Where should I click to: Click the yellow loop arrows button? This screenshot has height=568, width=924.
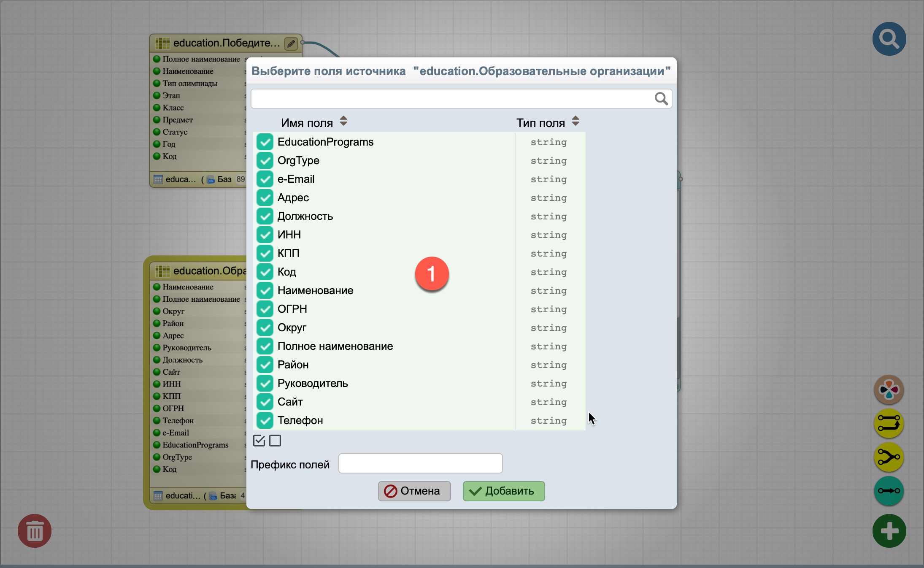889,423
